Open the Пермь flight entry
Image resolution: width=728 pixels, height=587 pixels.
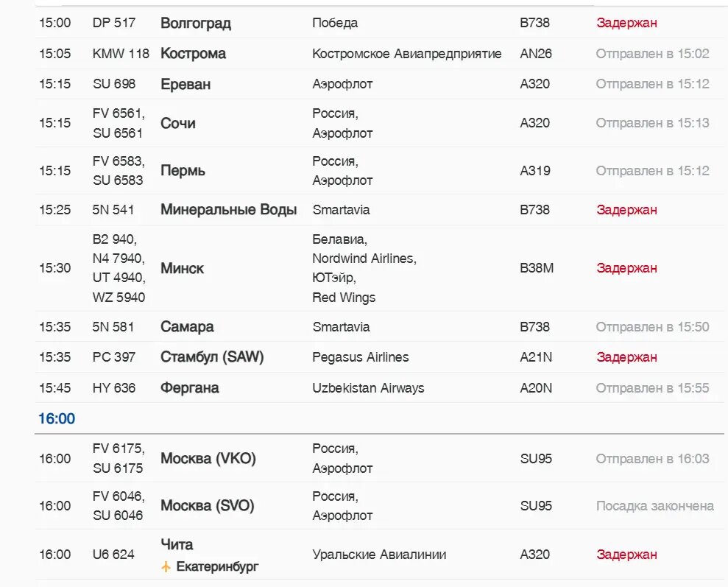click(183, 171)
